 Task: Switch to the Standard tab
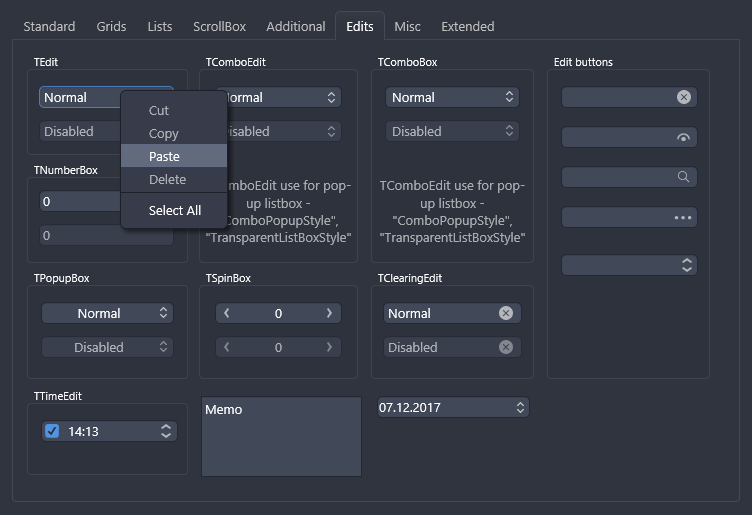[x=49, y=26]
